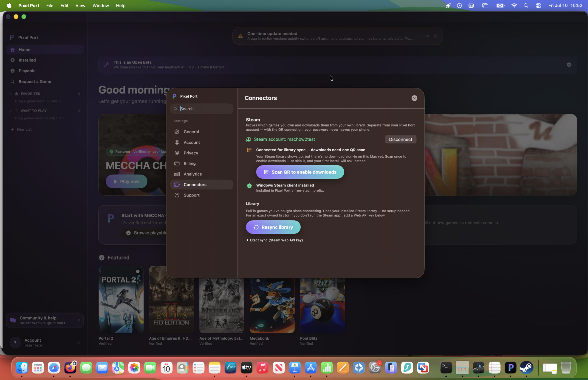This screenshot has width=588, height=380.
Task: Select Connectors in settings sidebar
Action: 201,185
